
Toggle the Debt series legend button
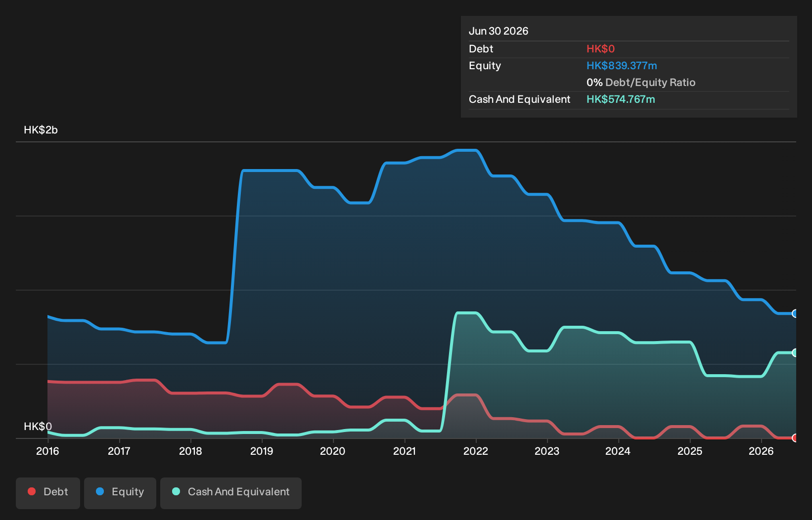[x=48, y=493]
